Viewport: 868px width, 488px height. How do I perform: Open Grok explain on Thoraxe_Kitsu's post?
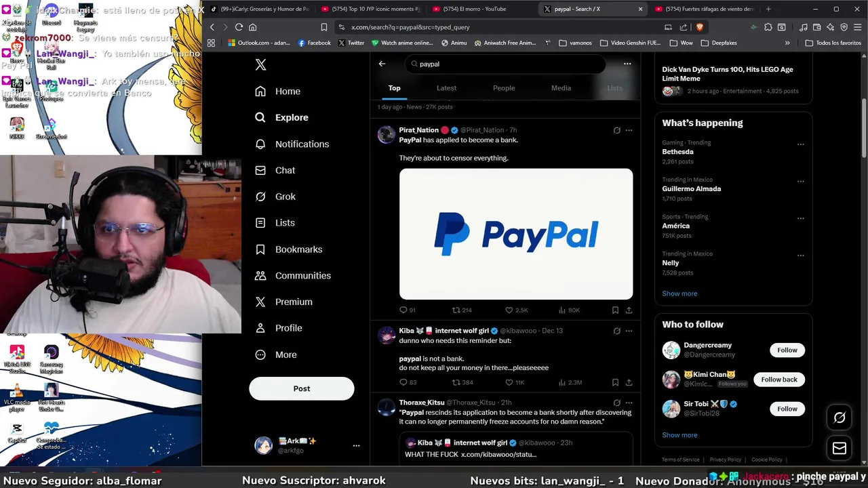(x=616, y=403)
